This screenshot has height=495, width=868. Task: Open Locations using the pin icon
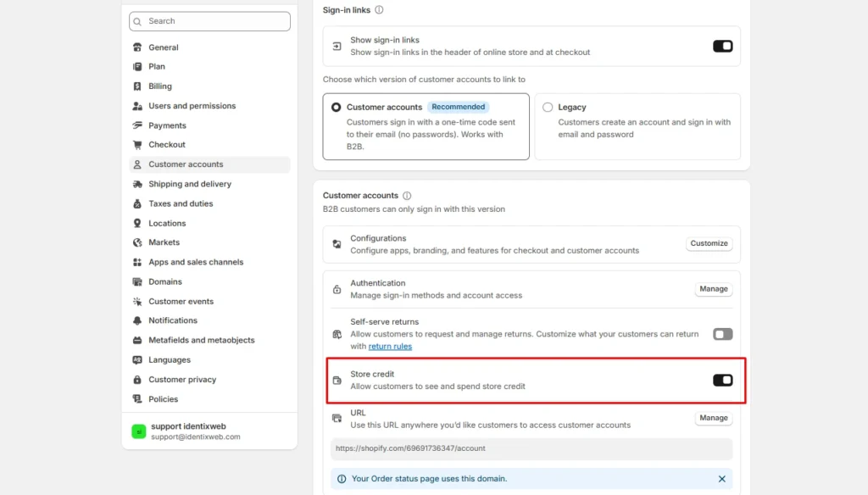click(x=137, y=223)
